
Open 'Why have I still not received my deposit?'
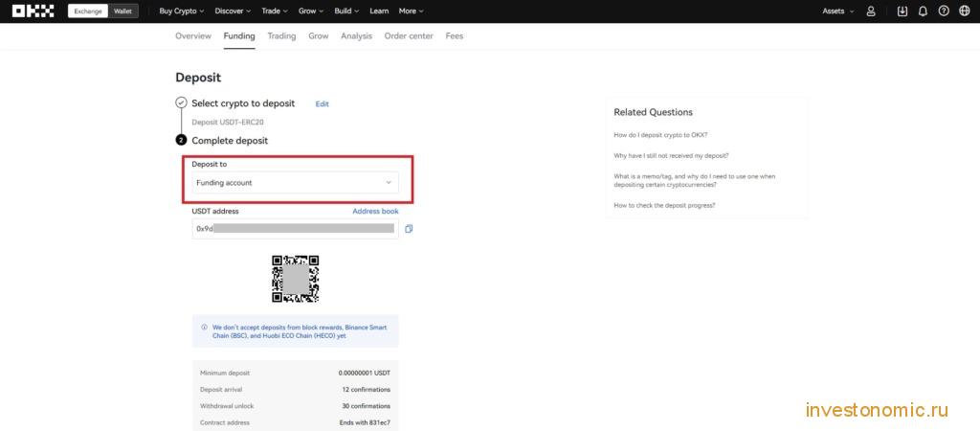point(671,155)
